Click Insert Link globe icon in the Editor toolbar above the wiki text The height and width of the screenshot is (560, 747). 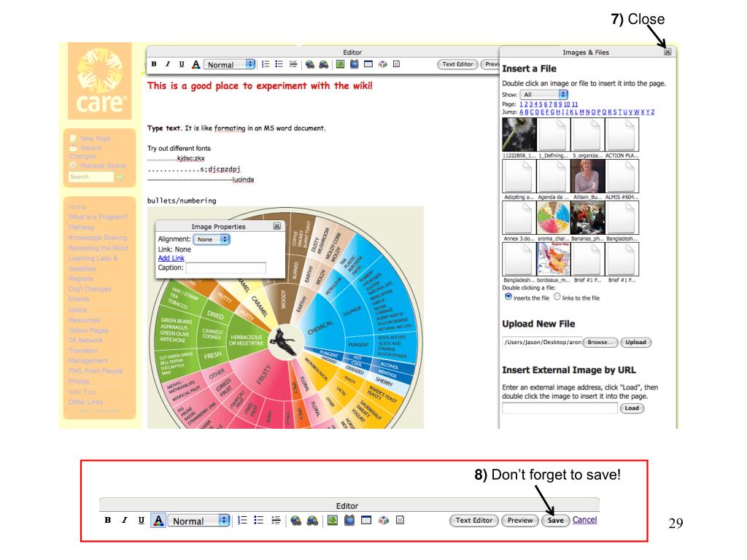[309, 64]
